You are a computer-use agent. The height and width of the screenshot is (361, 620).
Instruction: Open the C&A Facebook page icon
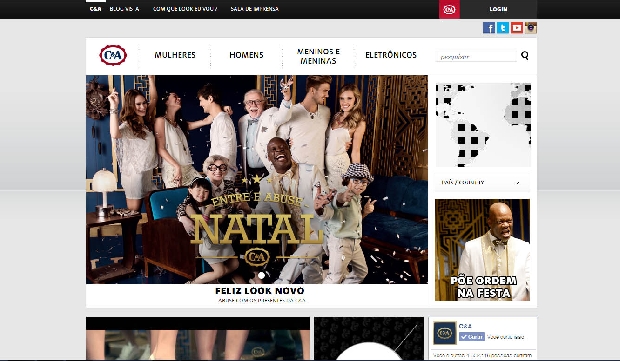(489, 28)
